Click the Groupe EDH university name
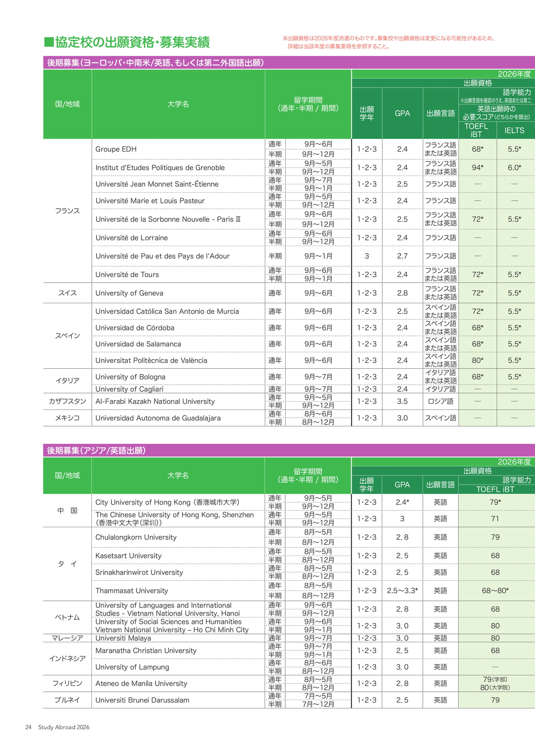The image size is (535, 756). (x=116, y=149)
